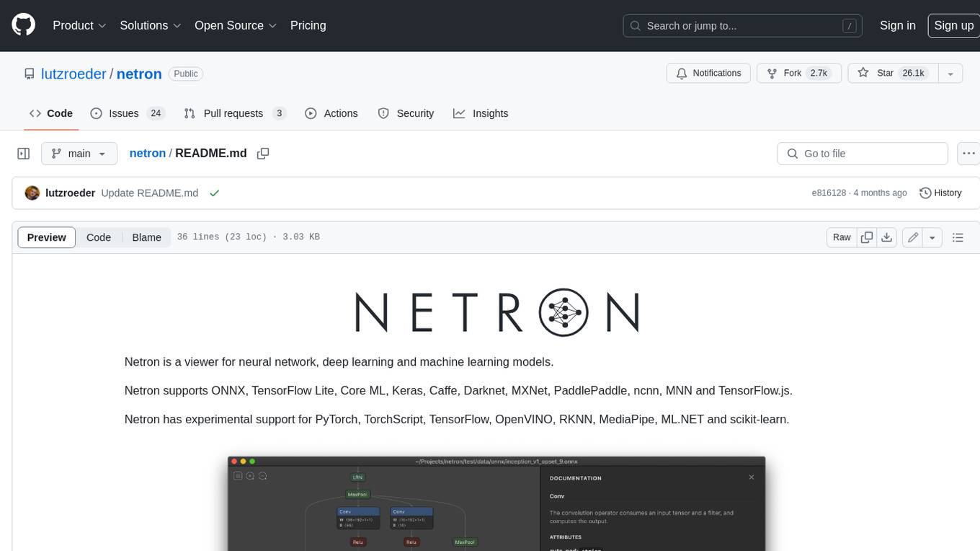Open the lutzroeder commit author link
This screenshot has width=980, height=551.
coord(71,193)
